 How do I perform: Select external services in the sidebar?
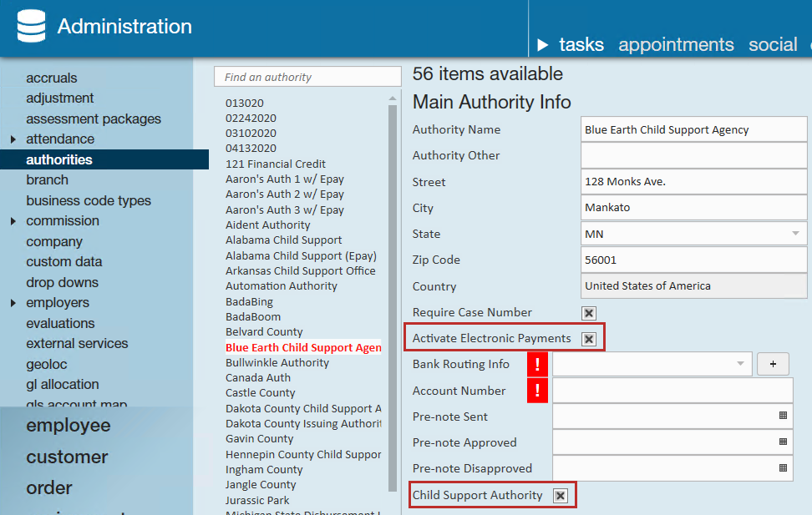77,343
